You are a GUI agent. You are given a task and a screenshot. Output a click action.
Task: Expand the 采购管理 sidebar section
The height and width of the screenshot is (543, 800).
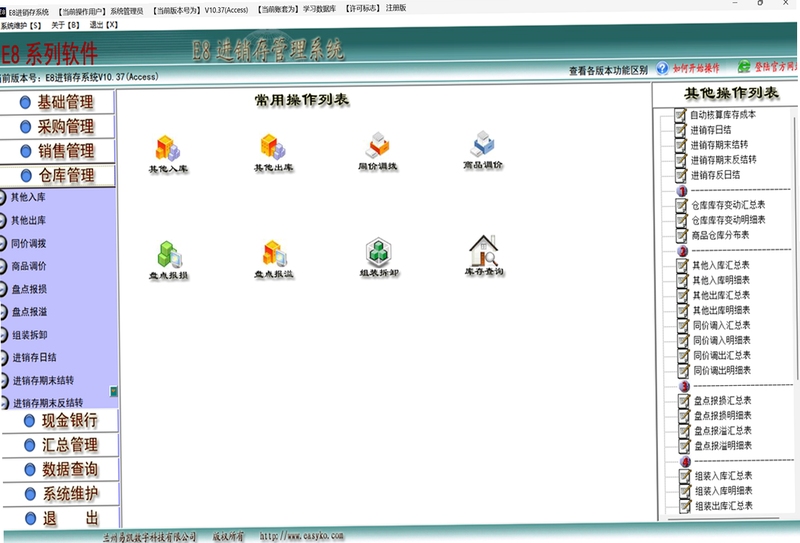point(57,127)
